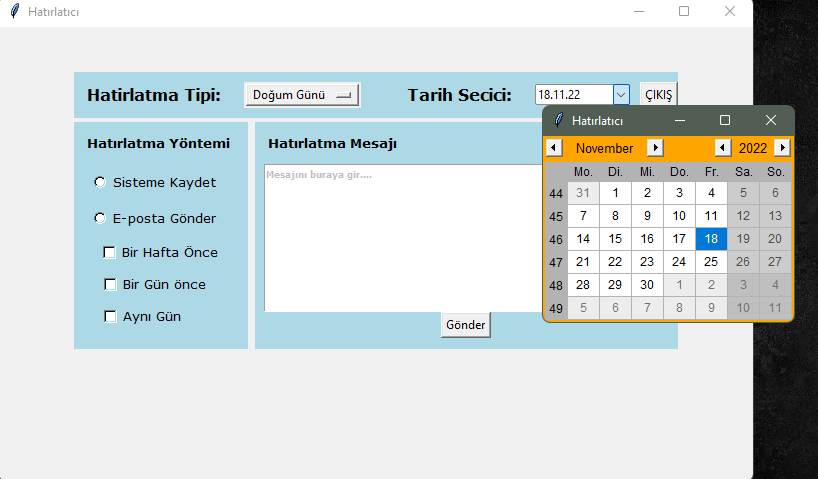The image size is (818, 479).
Task: Go to previous year in calendar
Action: [723, 148]
